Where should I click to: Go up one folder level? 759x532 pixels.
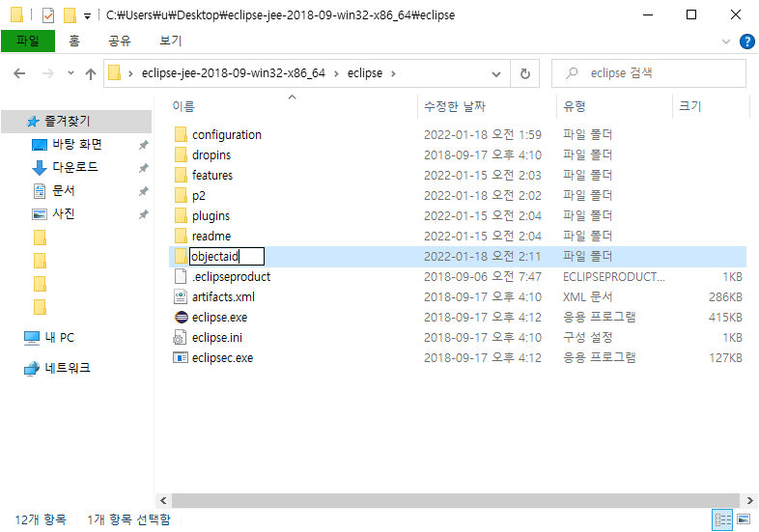click(x=91, y=73)
